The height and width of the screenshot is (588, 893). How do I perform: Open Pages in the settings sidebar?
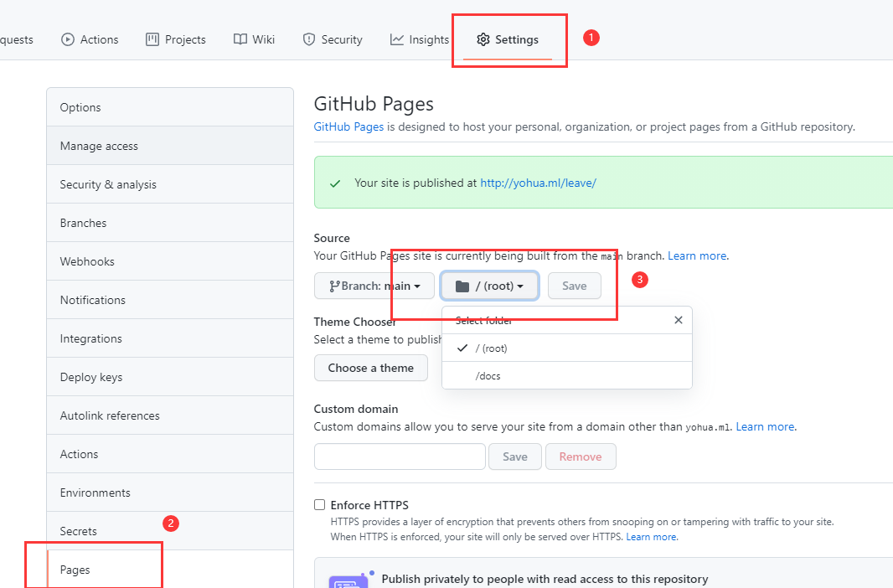tap(170, 570)
